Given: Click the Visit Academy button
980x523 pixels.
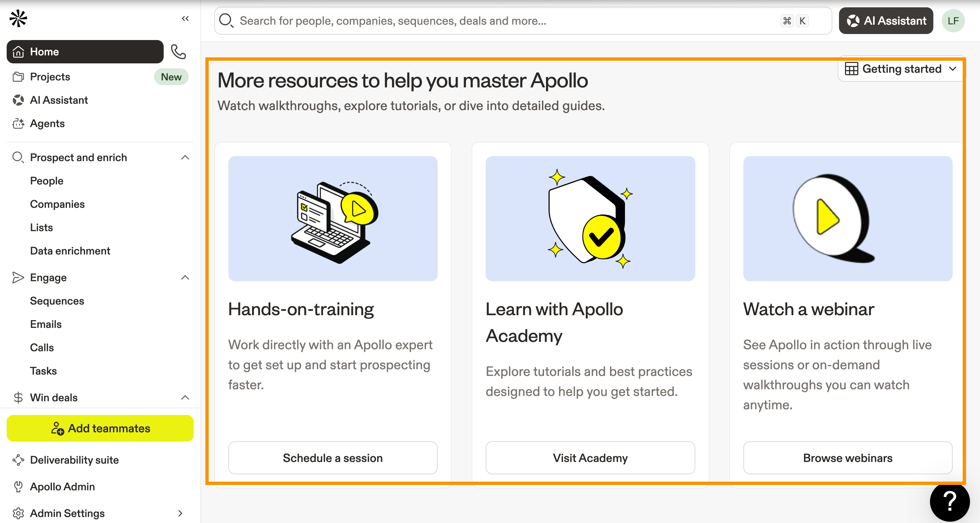Looking at the screenshot, I should tap(590, 458).
